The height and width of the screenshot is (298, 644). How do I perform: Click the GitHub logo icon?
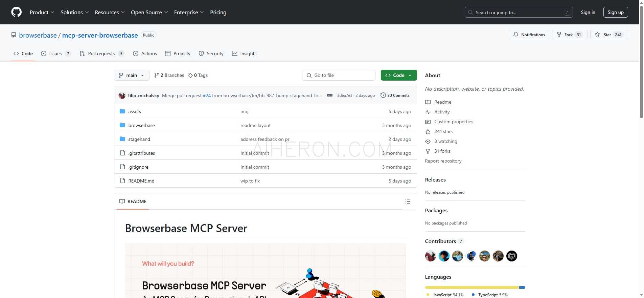[16, 12]
